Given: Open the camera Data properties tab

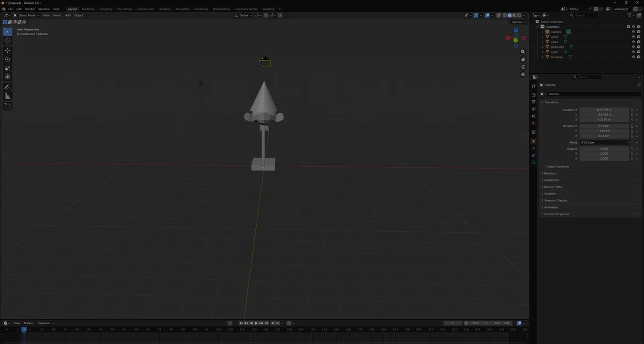Looking at the screenshot, I should (x=533, y=162).
